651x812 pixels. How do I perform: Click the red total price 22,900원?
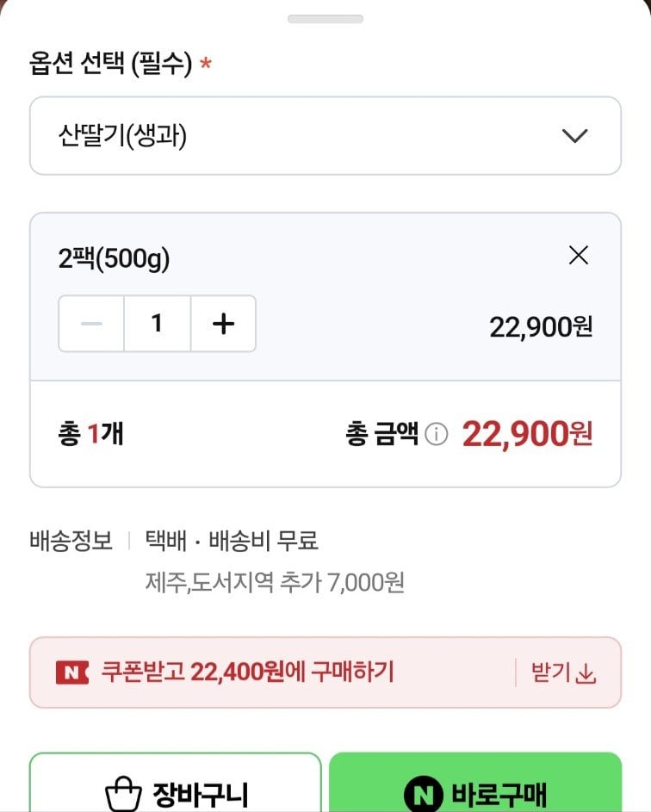tap(527, 436)
